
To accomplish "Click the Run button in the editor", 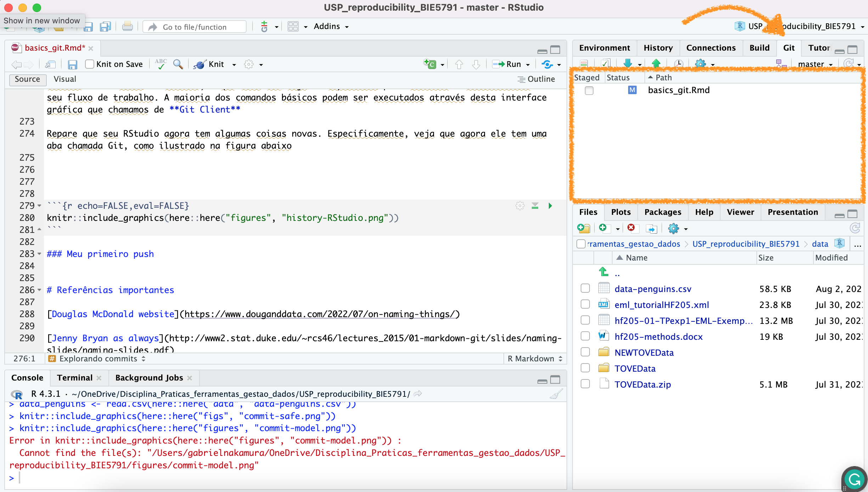I will (x=507, y=64).
